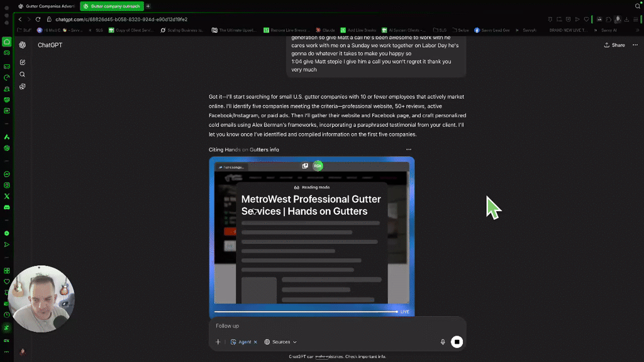
Task: Open Discord from the browser sidebar
Action: click(6, 207)
